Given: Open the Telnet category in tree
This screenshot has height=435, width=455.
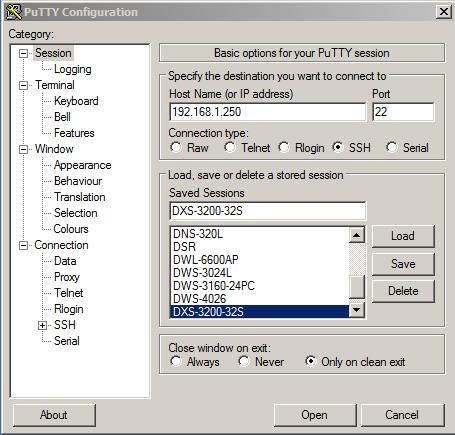Looking at the screenshot, I should 69,293.
